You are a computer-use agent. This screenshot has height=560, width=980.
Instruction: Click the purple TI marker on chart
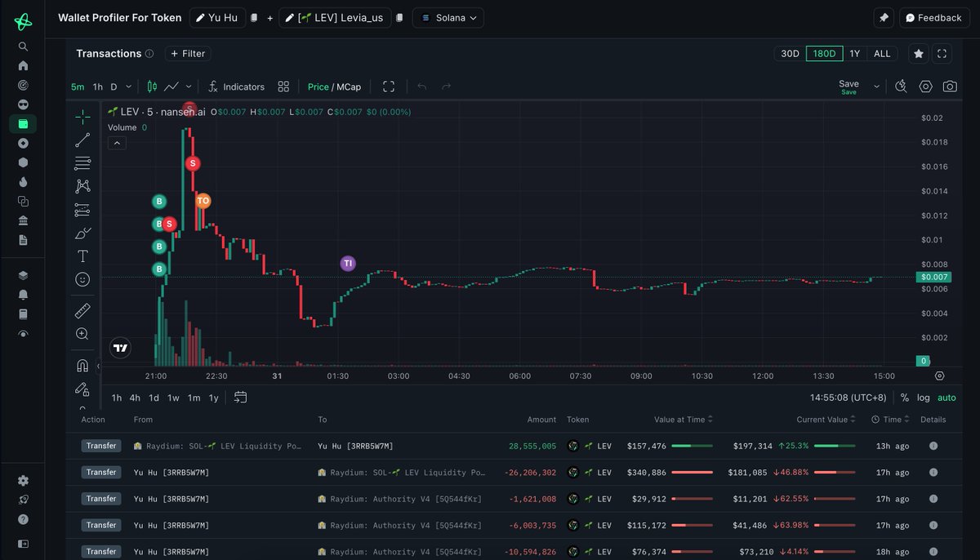348,264
